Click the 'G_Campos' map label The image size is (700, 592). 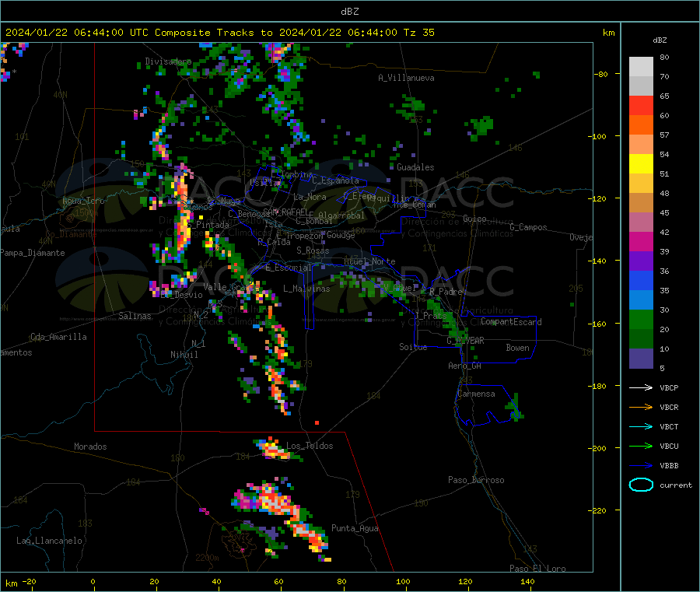pos(528,227)
